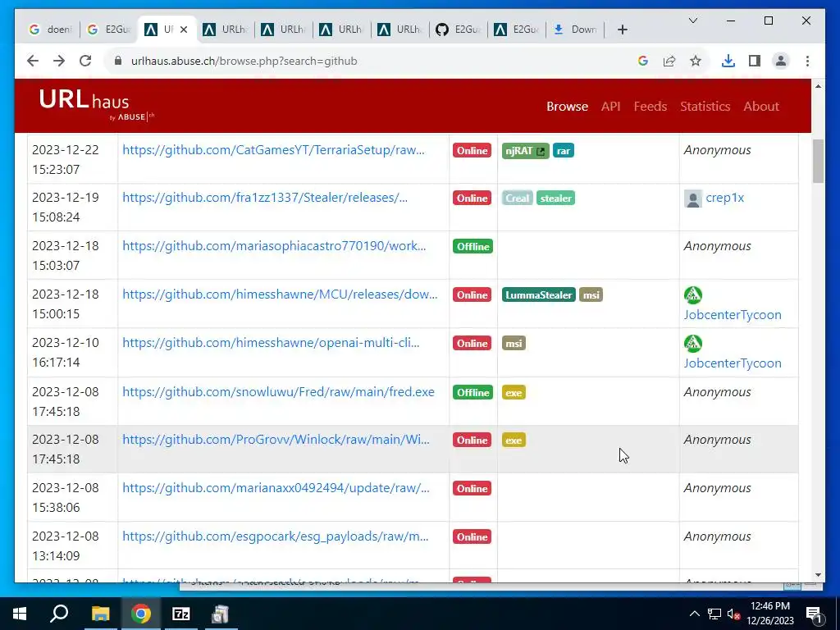Viewport: 840px width, 630px height.
Task: Click the URLhaus logo
Action: click(x=97, y=106)
